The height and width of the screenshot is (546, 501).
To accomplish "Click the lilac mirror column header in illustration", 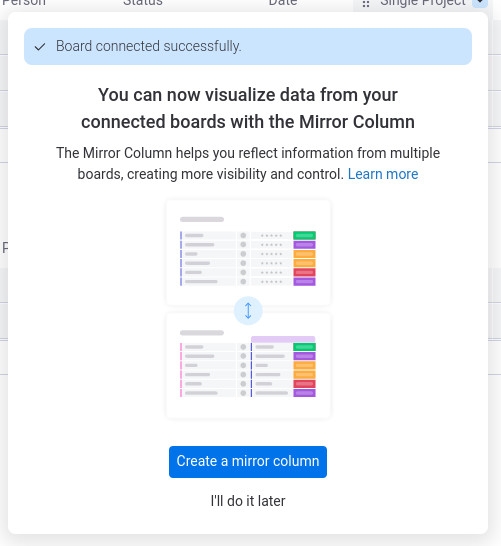I will pos(283,339).
